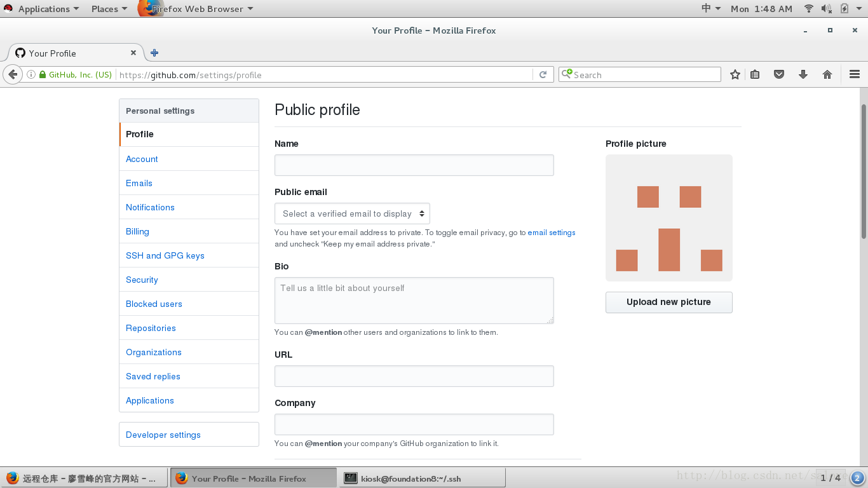Click the search engine magnifier icon
The image size is (868, 488).
click(566, 74)
